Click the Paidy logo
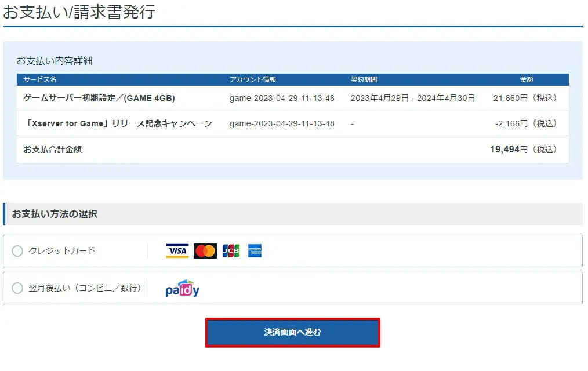 click(182, 289)
